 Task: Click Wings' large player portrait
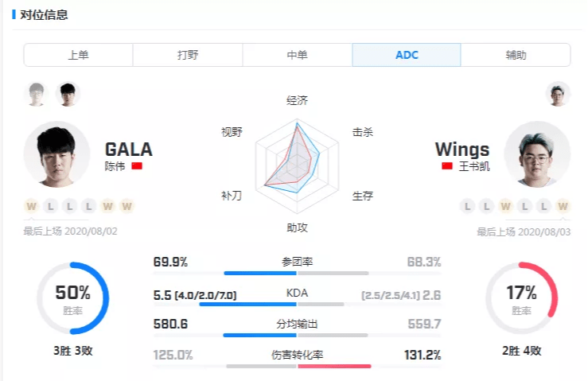pyautogui.click(x=537, y=154)
